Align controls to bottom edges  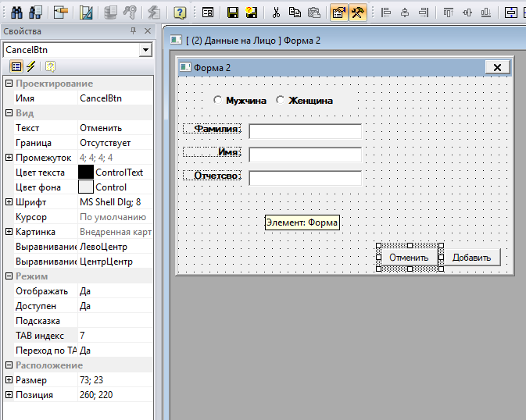point(485,12)
